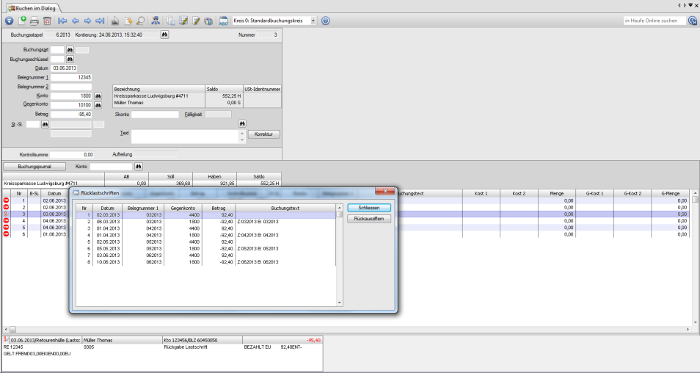This screenshot has height=373, width=700.
Task: Click binoculars icon above the Korrektur button
Action: 242,124
